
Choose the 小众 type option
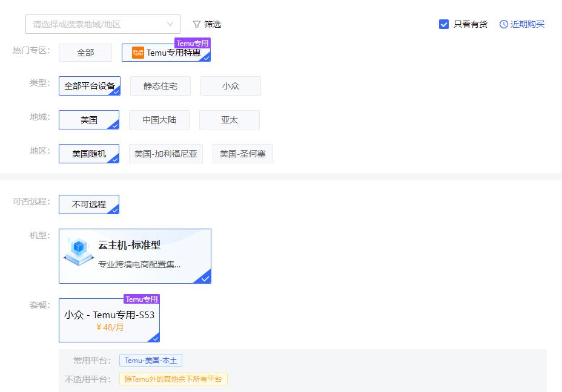click(231, 86)
